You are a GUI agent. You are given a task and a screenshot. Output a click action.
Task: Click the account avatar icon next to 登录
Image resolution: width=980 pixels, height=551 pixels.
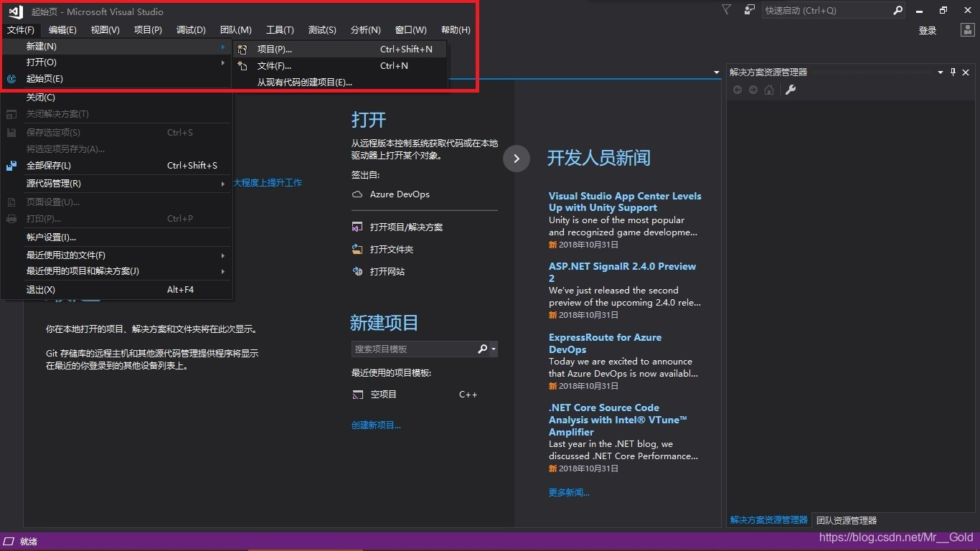click(967, 30)
